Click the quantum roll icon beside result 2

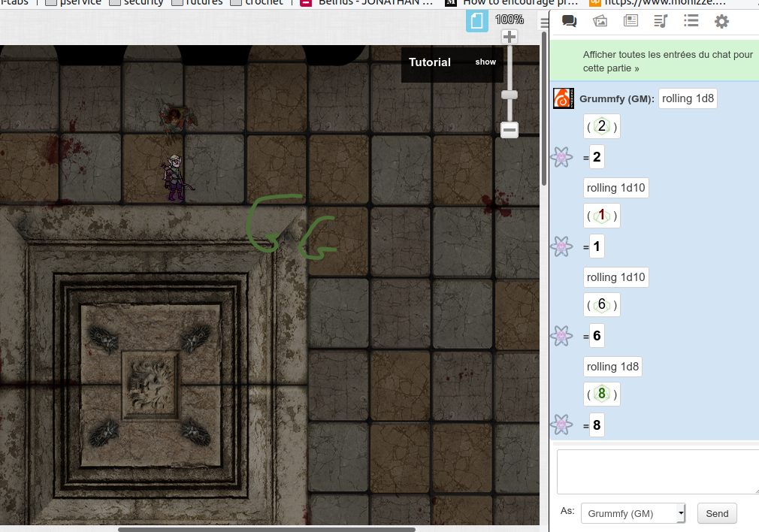pos(561,157)
